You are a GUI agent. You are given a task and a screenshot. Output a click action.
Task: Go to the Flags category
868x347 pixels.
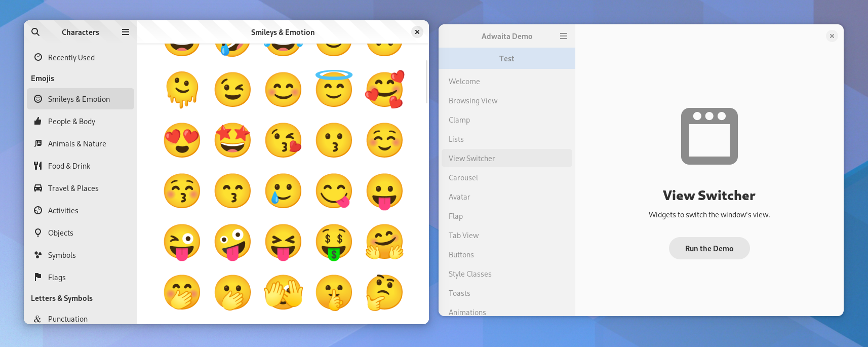point(57,278)
